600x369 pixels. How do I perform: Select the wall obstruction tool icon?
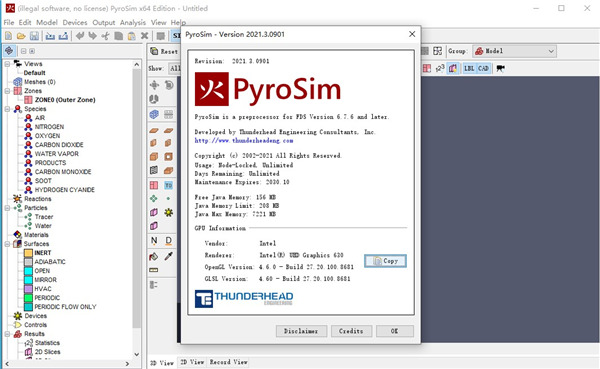154,143
